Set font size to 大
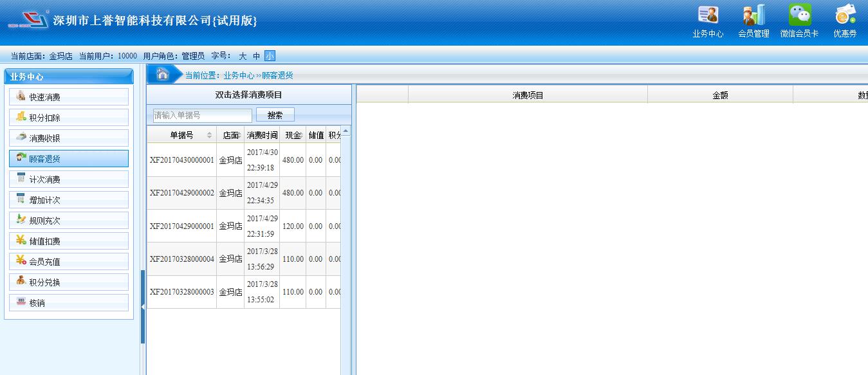 click(x=243, y=57)
